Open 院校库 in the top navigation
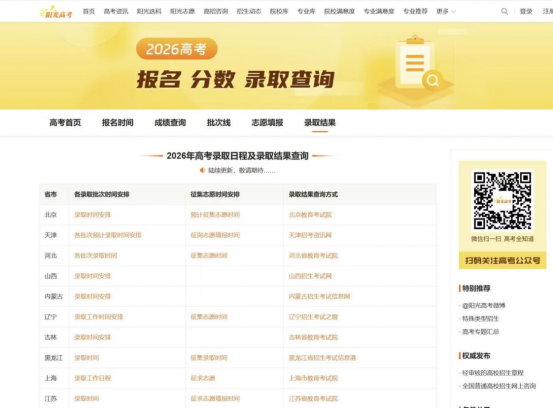553x409 pixels. (x=279, y=11)
